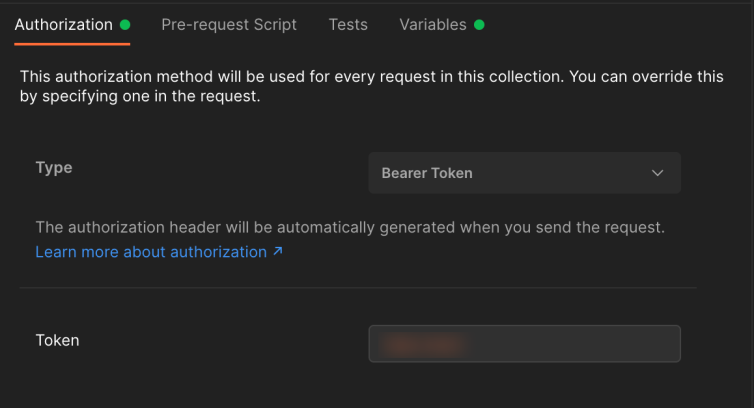Click the Type field label
The image size is (754, 408).
click(x=54, y=167)
